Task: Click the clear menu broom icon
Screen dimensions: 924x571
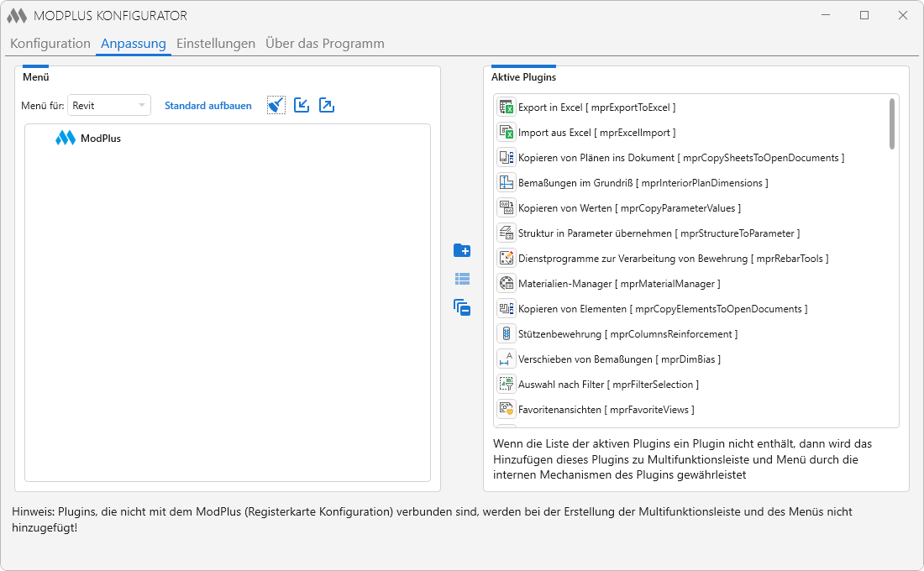Action: (x=276, y=106)
